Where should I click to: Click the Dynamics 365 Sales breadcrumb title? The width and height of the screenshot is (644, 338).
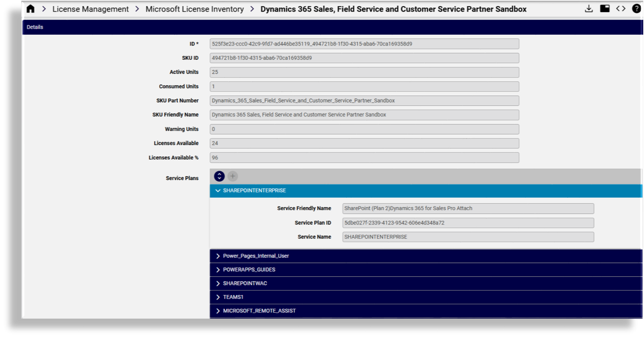pos(393,9)
